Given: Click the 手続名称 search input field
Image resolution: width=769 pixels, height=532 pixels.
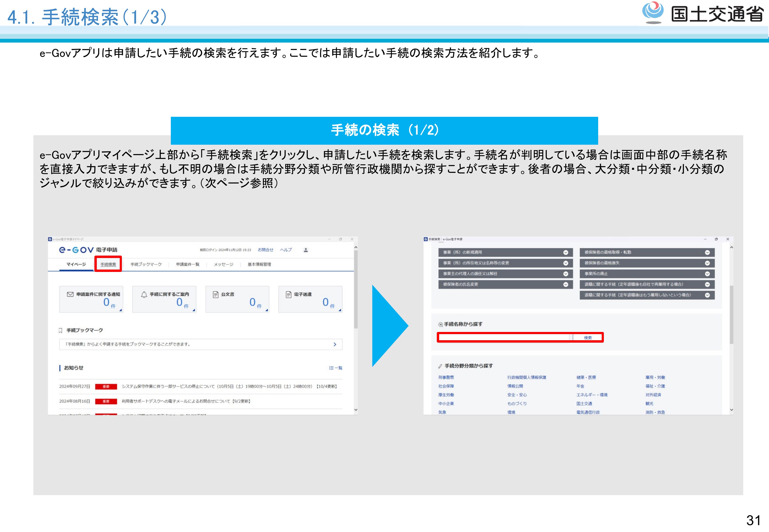Looking at the screenshot, I should pos(504,338).
